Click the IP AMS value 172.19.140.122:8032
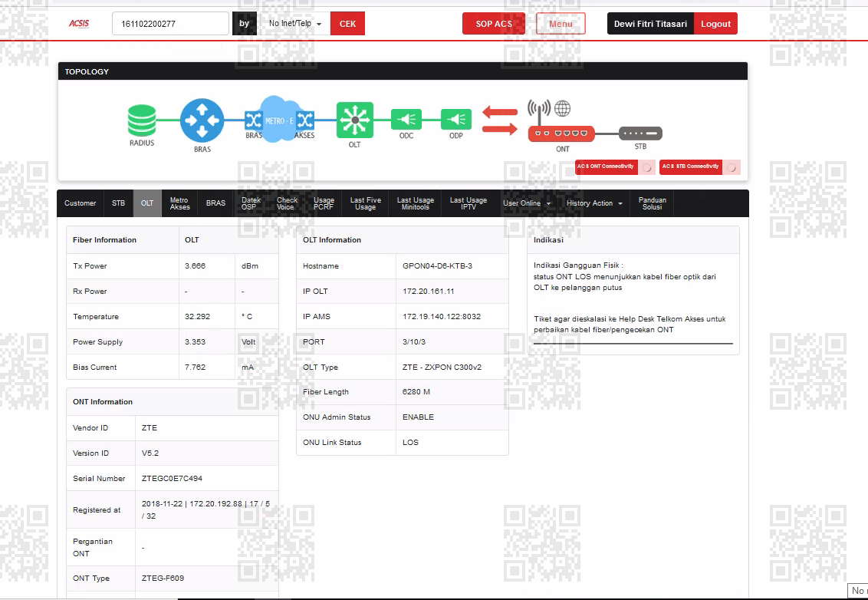The height and width of the screenshot is (600, 868). [442, 317]
